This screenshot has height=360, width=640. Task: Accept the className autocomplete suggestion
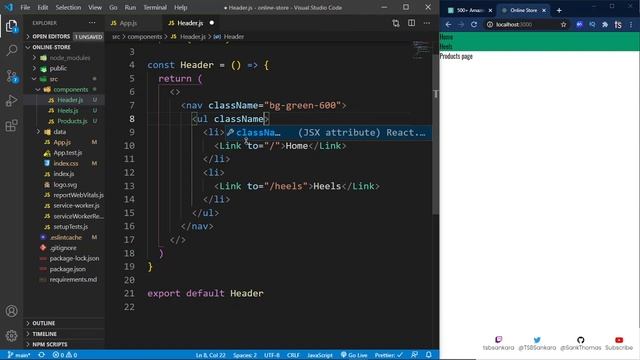click(329, 133)
